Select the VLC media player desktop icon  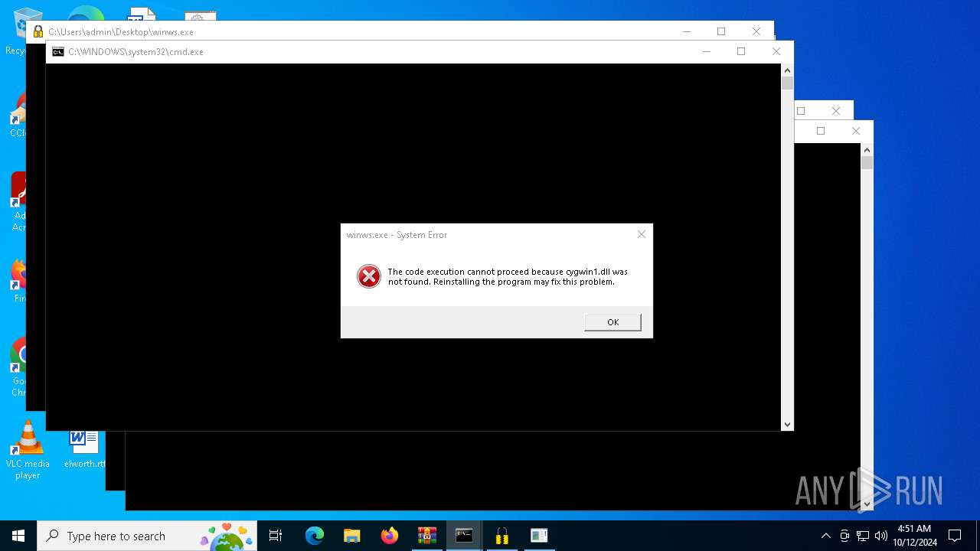click(x=28, y=451)
